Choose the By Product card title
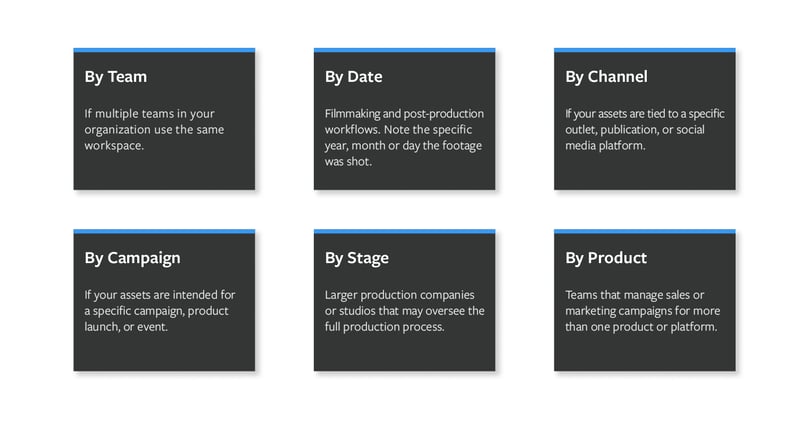This screenshot has height=422, width=809. [606, 257]
